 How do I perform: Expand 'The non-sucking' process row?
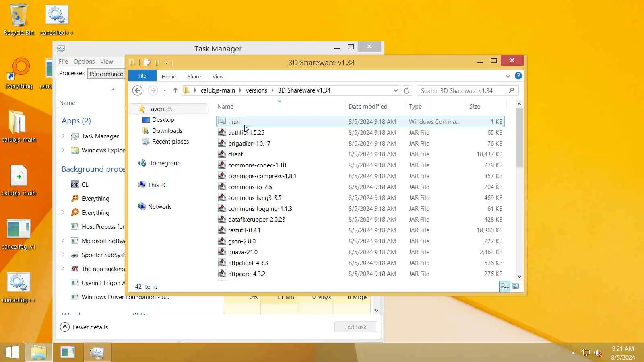click(x=63, y=269)
